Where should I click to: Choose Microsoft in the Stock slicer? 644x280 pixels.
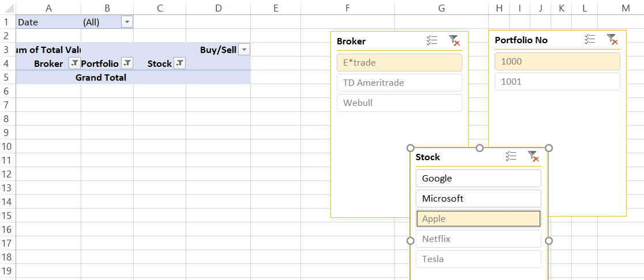[478, 199]
